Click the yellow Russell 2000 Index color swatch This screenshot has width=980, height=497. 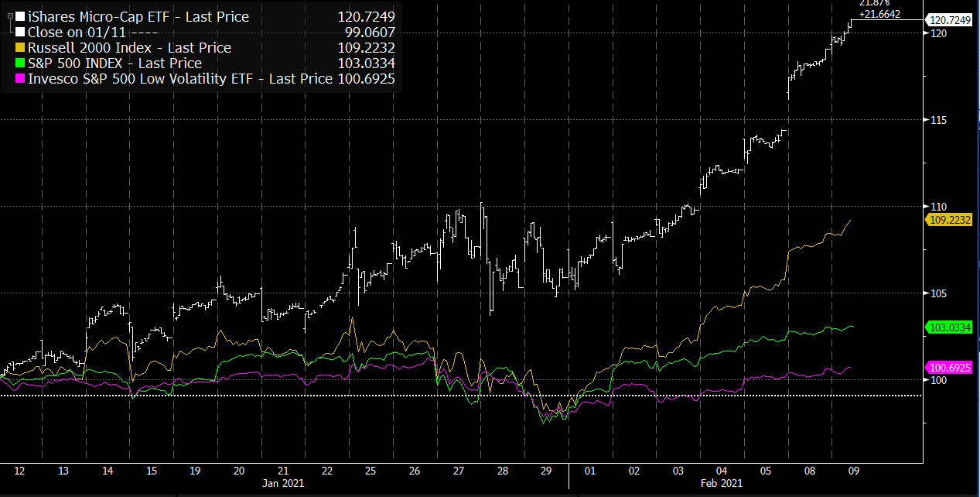20,47
